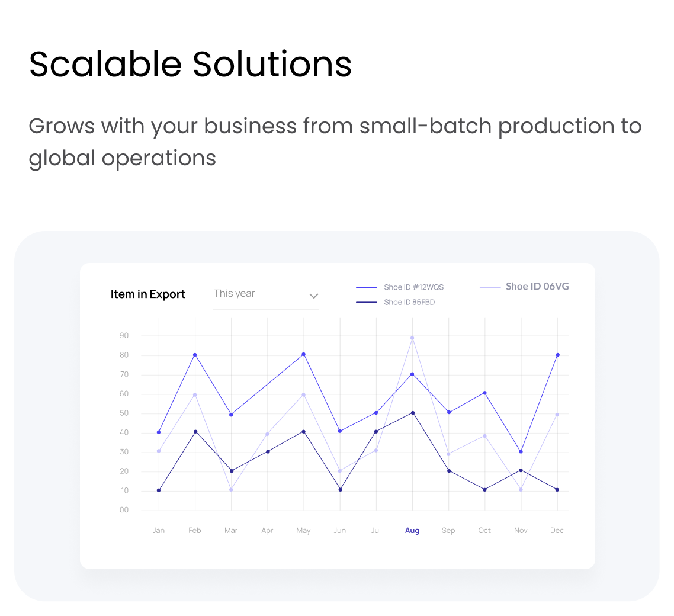Open the 'This year' period dropdown
Image resolution: width=674 pixels, height=616 pixels.
pyautogui.click(x=265, y=294)
